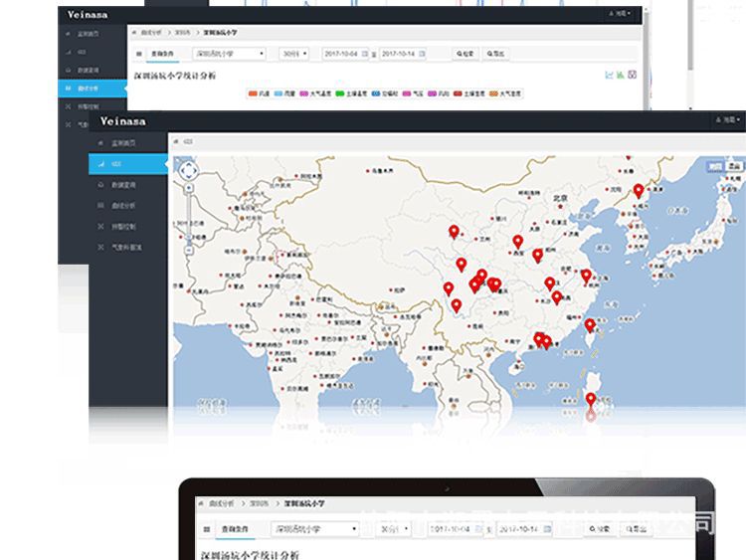Pan the map left with the arrow control
This screenshot has height=560, width=746.
click(x=182, y=171)
